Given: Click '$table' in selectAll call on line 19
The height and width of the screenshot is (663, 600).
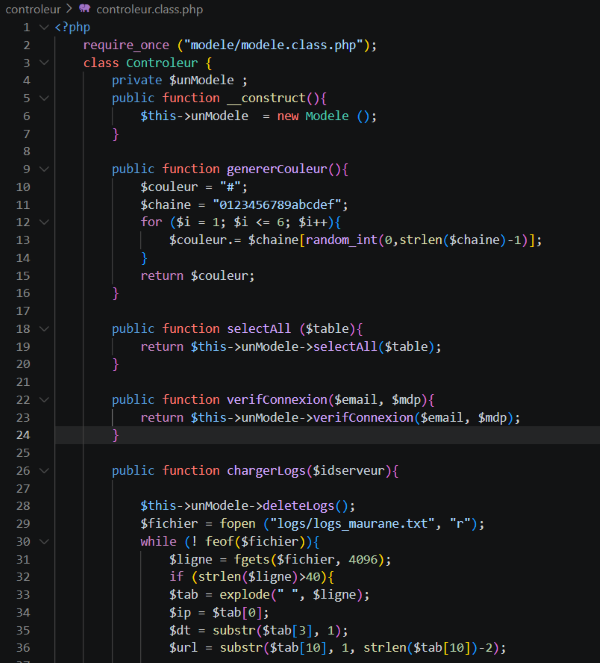Looking at the screenshot, I should click(406, 347).
